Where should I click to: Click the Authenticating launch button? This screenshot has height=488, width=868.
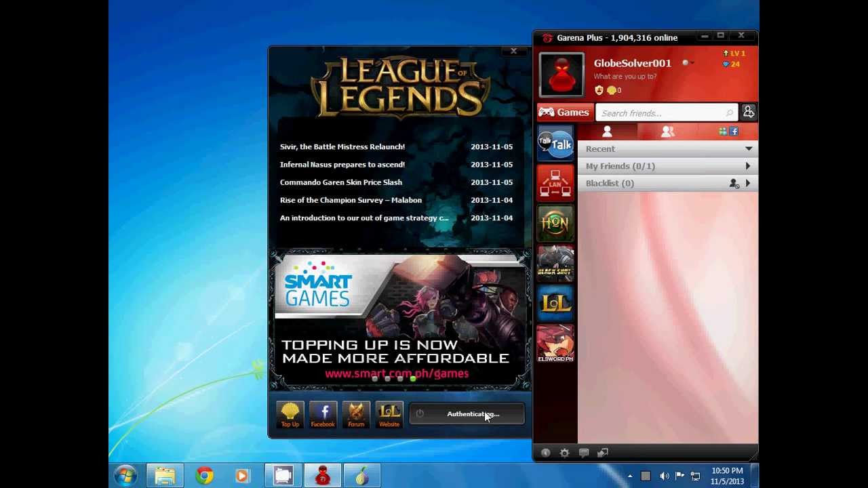467,414
